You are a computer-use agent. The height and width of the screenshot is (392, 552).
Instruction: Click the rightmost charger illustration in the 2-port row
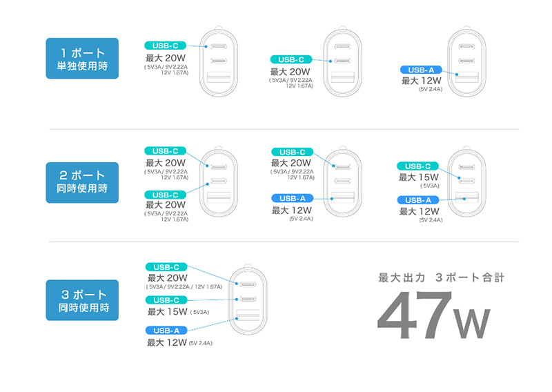pos(468,186)
